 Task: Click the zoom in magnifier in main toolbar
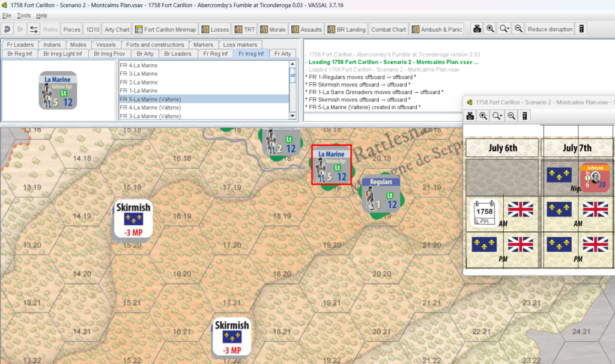point(490,29)
